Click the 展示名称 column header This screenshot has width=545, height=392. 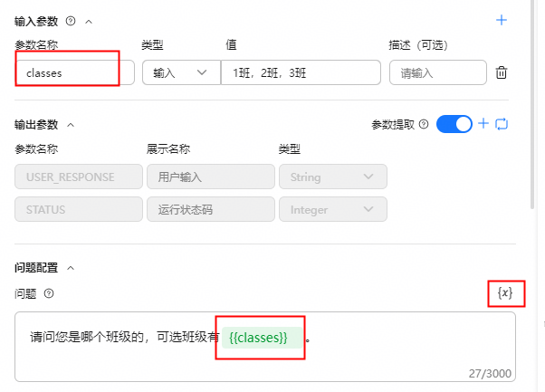pyautogui.click(x=168, y=149)
